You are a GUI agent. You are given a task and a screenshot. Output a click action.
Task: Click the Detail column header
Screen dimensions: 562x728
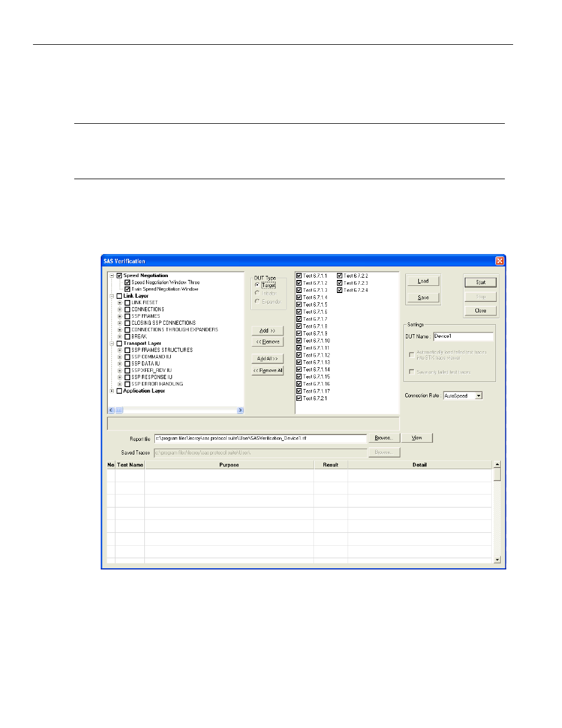coord(419,465)
